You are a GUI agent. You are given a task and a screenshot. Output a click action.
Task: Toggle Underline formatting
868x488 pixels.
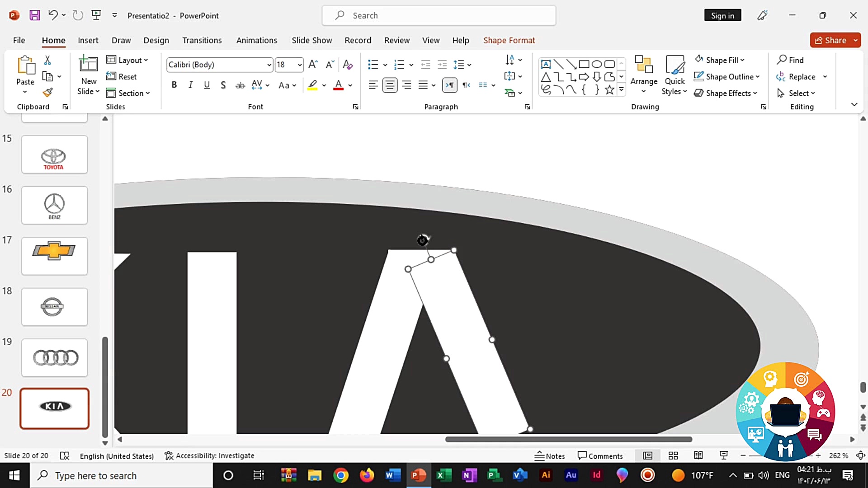point(207,85)
